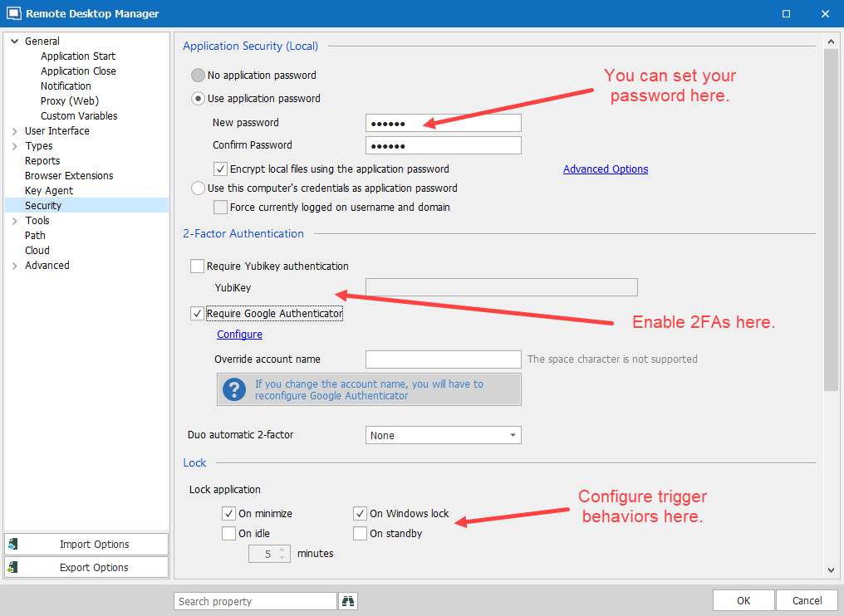Click the Search property field
This screenshot has width=844, height=616.
coord(255,601)
